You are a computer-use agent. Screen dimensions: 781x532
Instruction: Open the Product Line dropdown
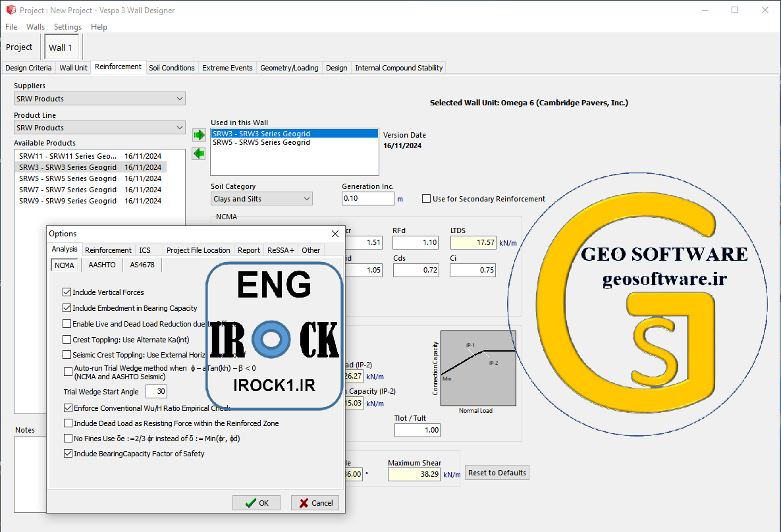[99, 128]
